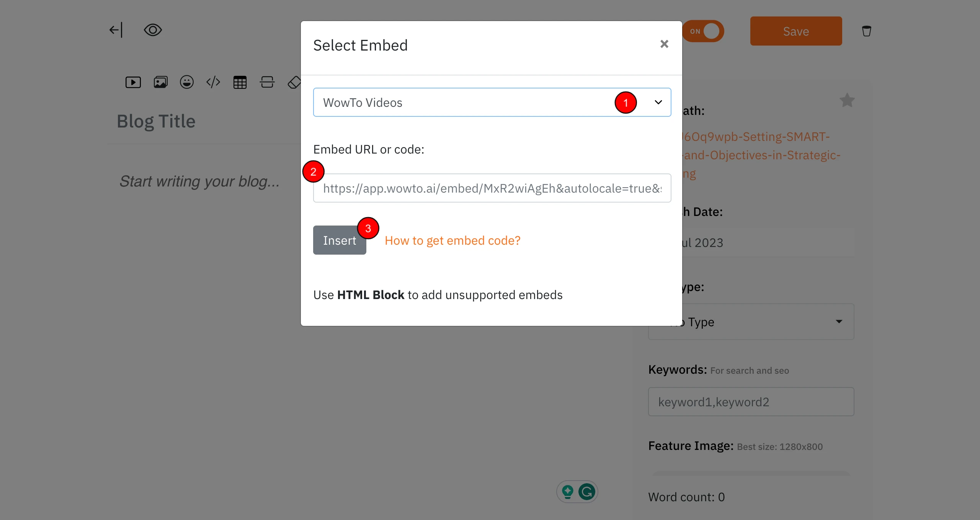Focus the Keywords input field

[x=751, y=402]
